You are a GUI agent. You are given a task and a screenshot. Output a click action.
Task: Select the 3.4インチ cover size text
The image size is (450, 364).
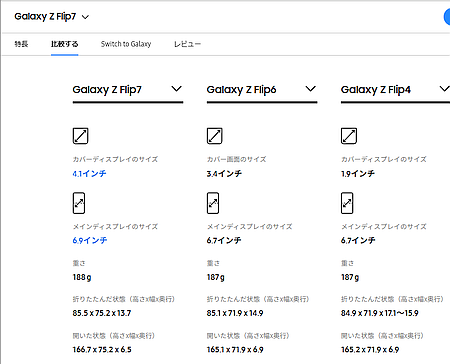pos(224,174)
